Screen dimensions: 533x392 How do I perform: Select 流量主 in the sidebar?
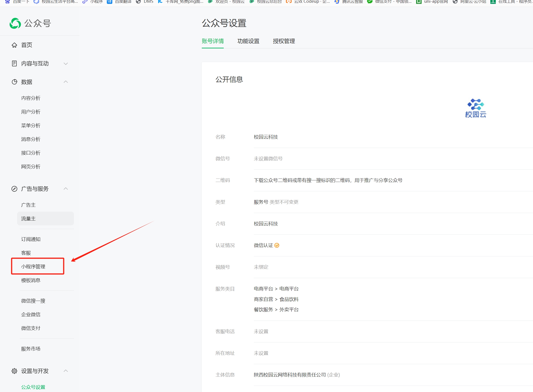[x=29, y=218]
